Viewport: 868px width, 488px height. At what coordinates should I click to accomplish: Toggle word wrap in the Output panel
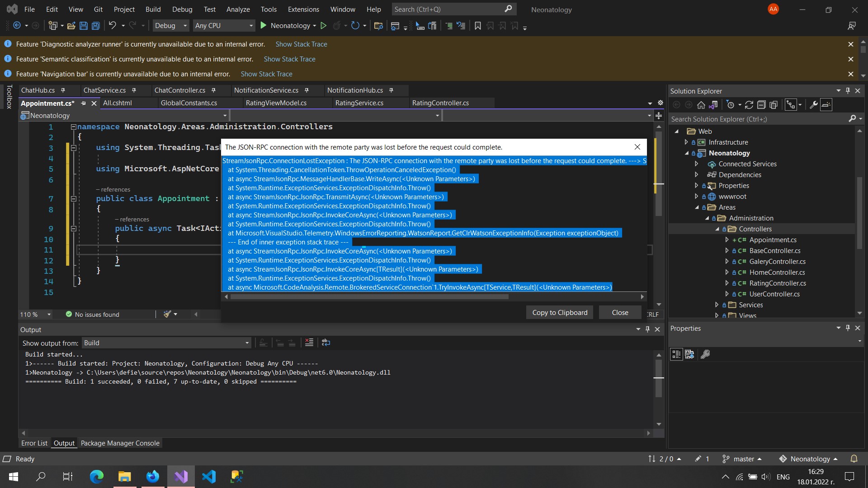[x=326, y=343]
